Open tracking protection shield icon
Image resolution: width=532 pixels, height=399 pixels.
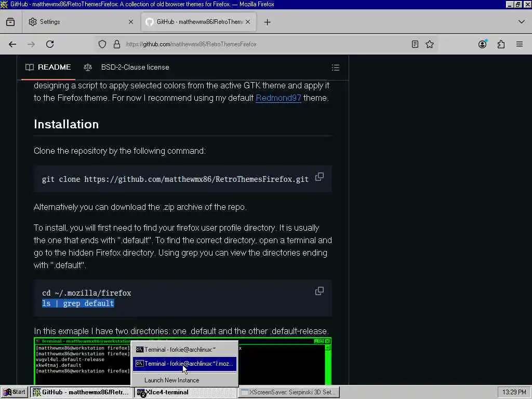coord(102,44)
